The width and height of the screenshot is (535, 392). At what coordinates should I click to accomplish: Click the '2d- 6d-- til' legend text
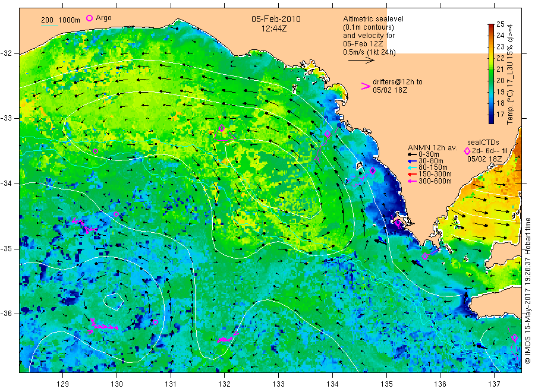[x=490, y=151]
